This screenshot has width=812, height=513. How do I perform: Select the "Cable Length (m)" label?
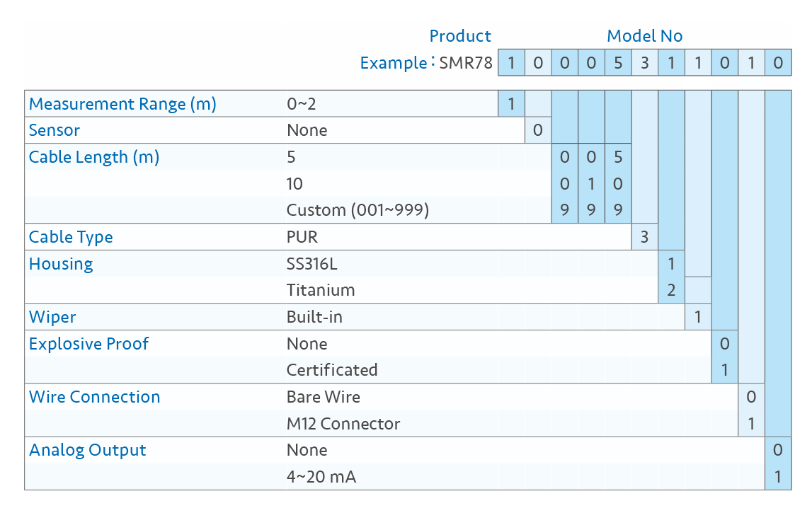tap(94, 157)
